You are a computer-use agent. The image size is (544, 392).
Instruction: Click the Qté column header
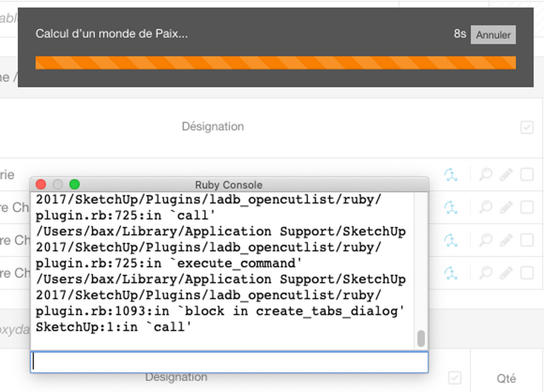tap(506, 378)
